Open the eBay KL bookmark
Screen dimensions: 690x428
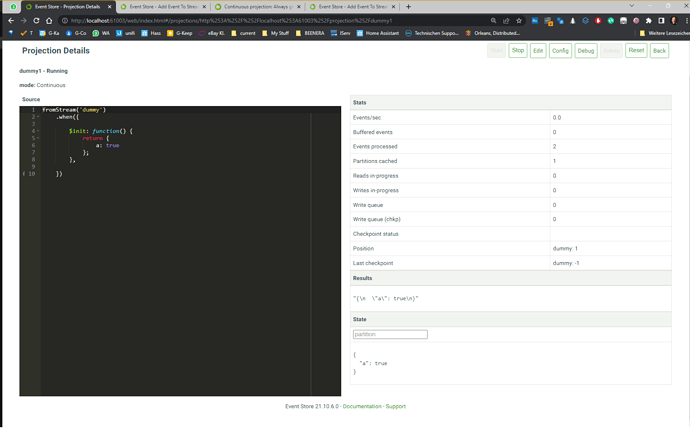pos(212,33)
